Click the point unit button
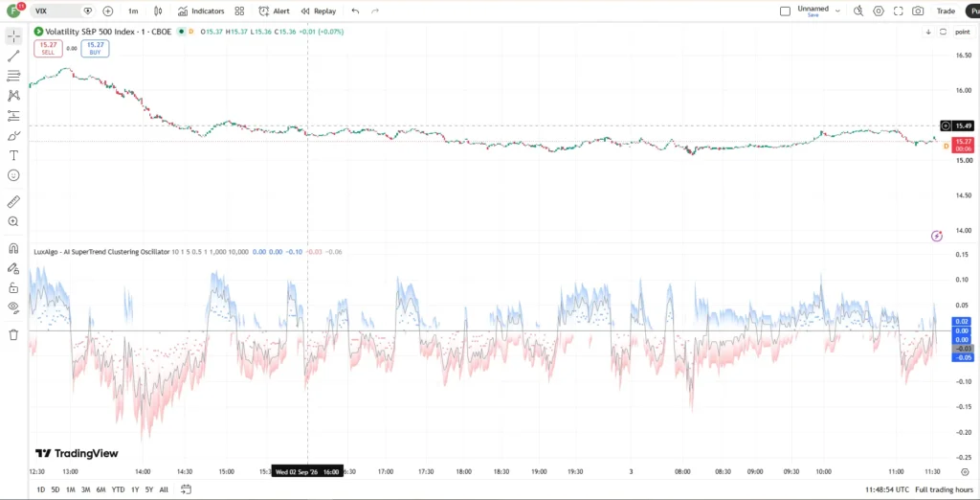980x500 pixels. [963, 32]
